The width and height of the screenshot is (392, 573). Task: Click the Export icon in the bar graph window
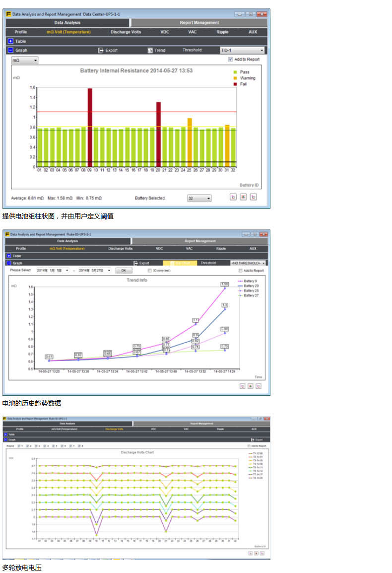(x=101, y=50)
